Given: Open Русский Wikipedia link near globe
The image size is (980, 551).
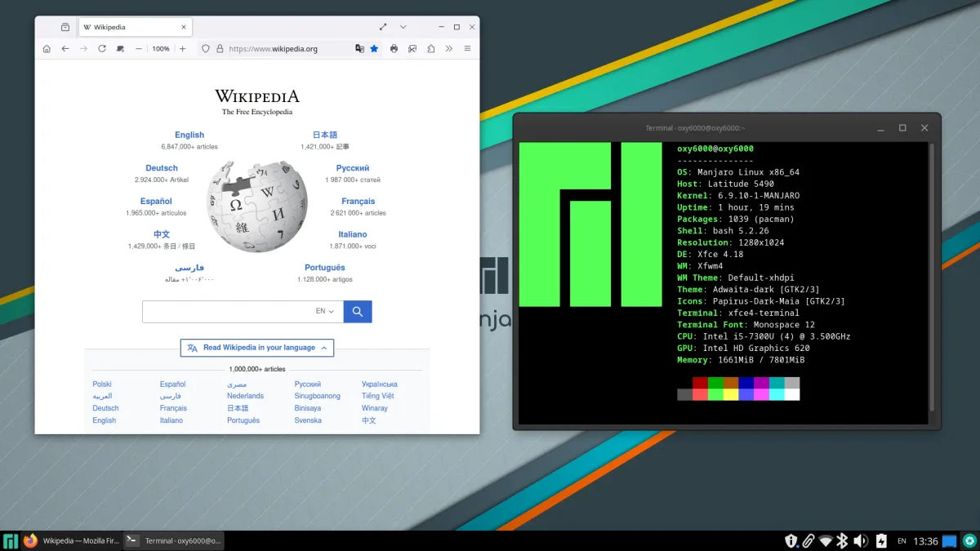Looking at the screenshot, I should (x=353, y=168).
